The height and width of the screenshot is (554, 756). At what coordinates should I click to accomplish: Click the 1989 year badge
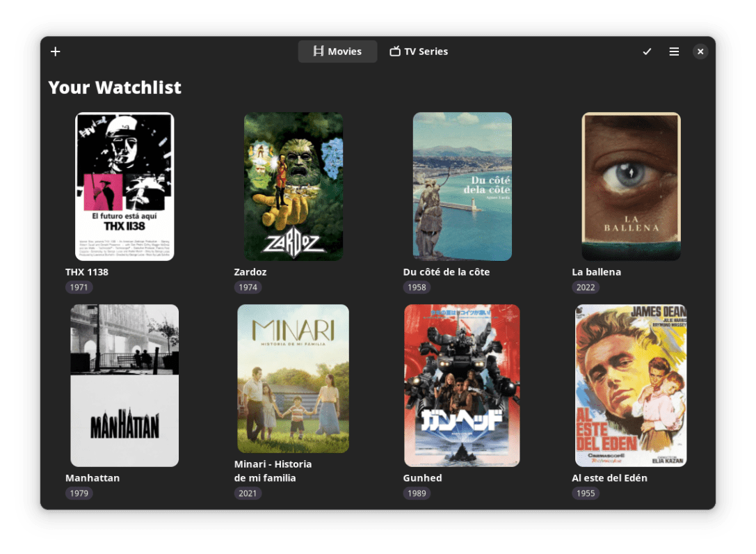[417, 493]
